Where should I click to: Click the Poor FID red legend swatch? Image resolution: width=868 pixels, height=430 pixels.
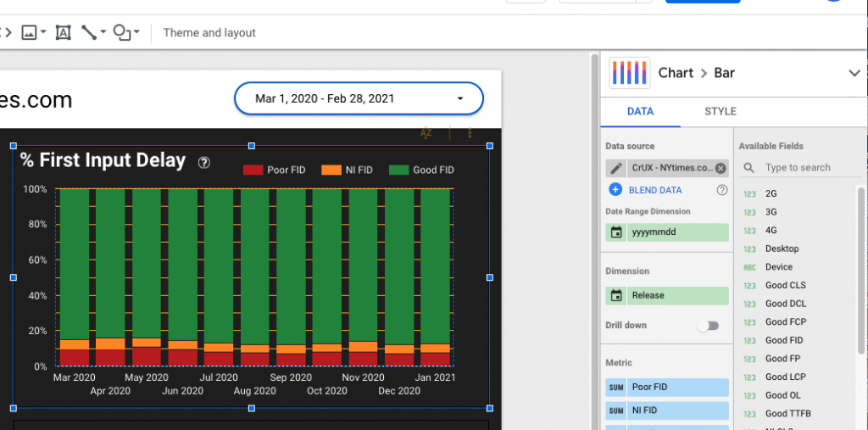click(x=253, y=170)
